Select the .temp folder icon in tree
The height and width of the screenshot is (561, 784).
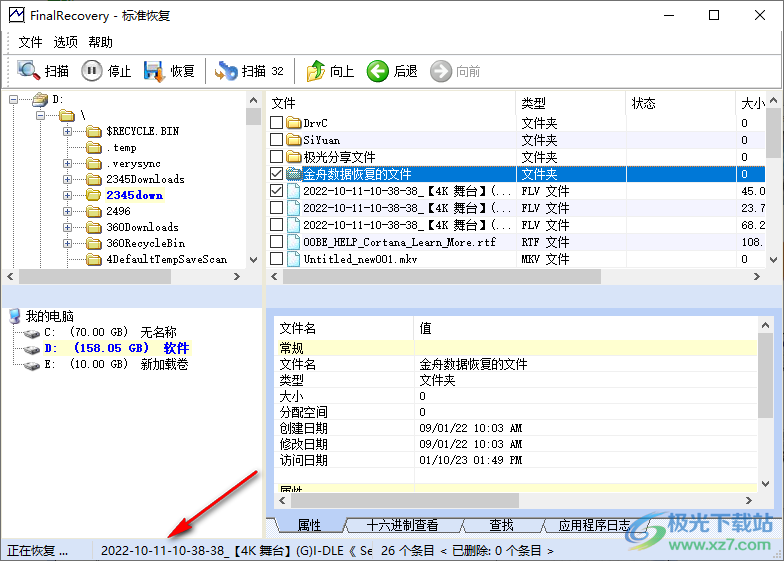point(94,148)
